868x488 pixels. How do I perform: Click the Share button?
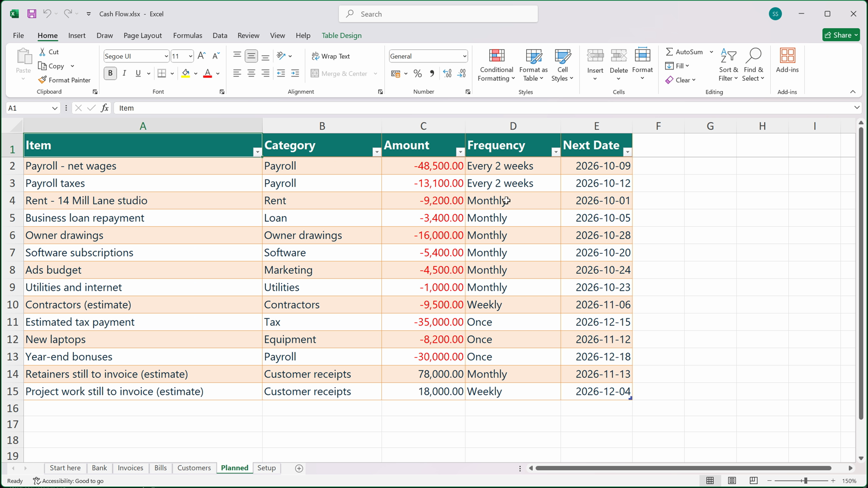[841, 35]
